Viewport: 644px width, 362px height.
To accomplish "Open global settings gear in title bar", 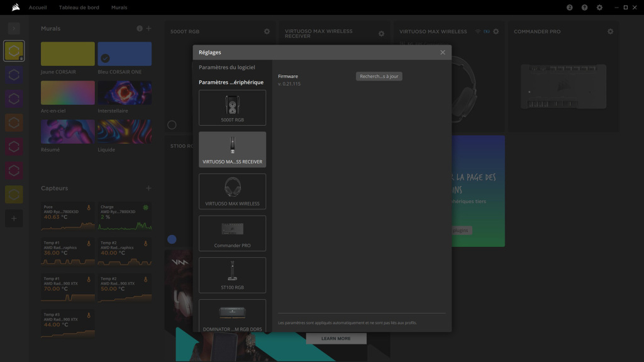I will coord(599,8).
